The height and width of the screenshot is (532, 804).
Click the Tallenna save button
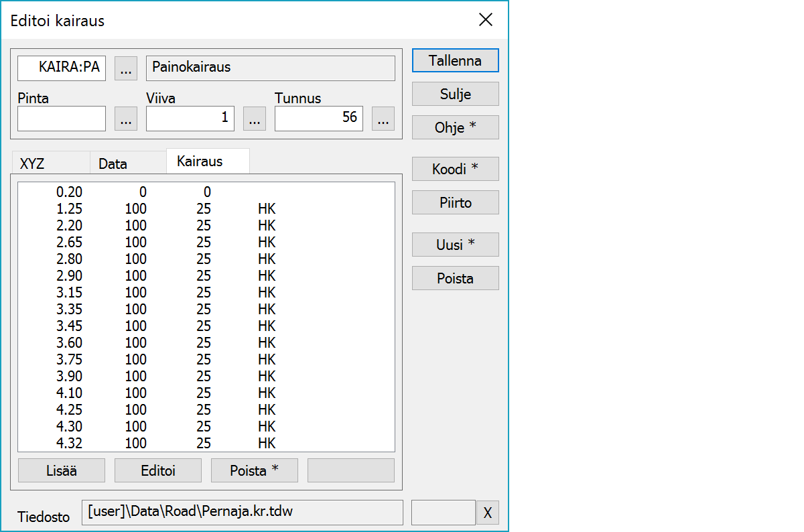point(455,60)
